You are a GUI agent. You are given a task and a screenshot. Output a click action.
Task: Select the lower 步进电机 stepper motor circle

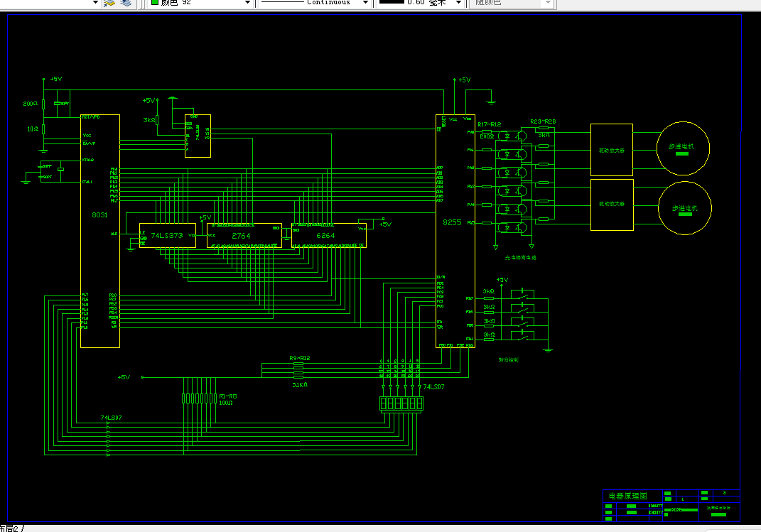pos(684,208)
